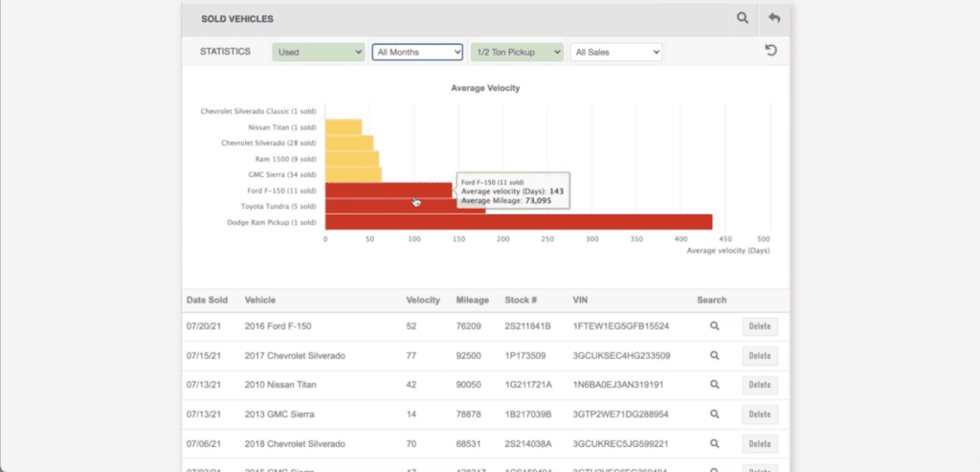Delete the 2010 Nissan Titan record
This screenshot has height=472, width=980.
760,385
